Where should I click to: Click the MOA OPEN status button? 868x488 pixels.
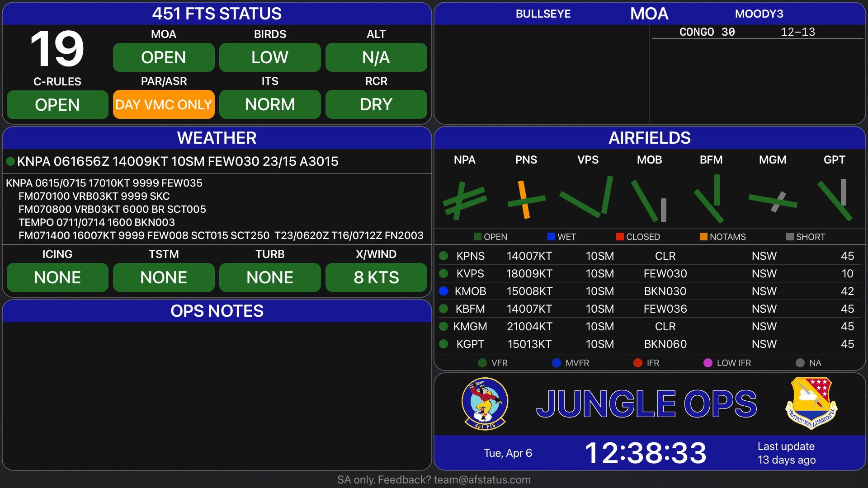coord(164,57)
